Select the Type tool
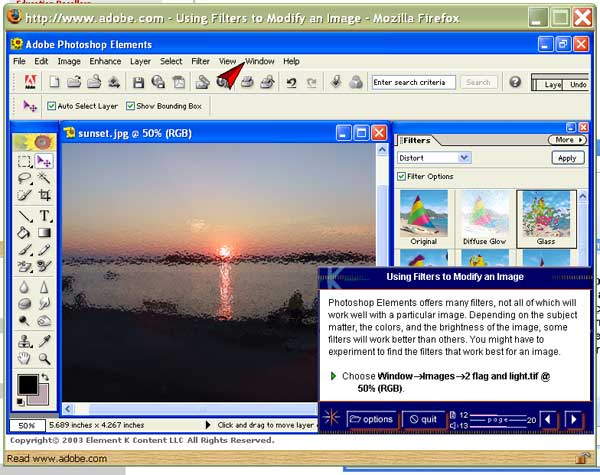 [44, 216]
